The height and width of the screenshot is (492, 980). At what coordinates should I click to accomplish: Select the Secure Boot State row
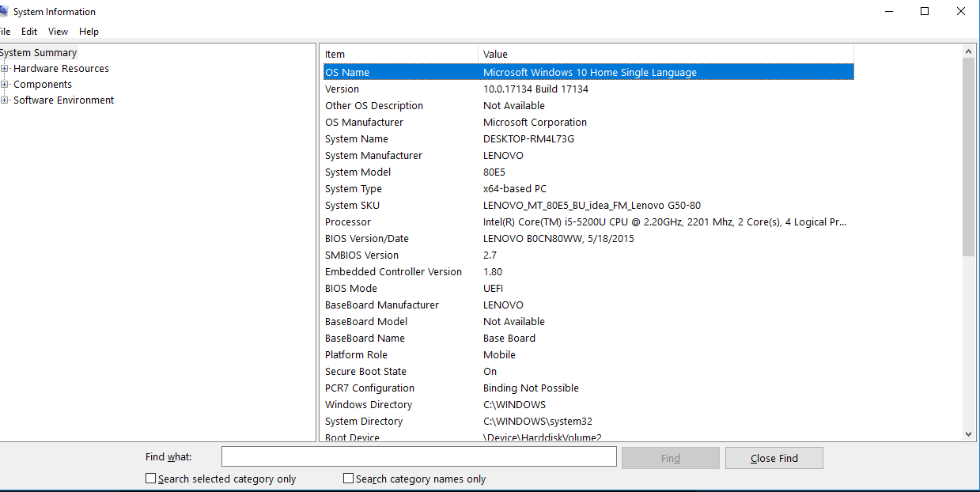[588, 372]
